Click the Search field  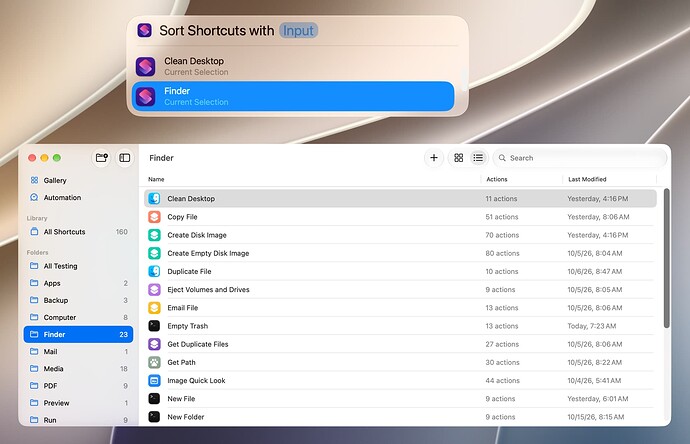pos(580,158)
